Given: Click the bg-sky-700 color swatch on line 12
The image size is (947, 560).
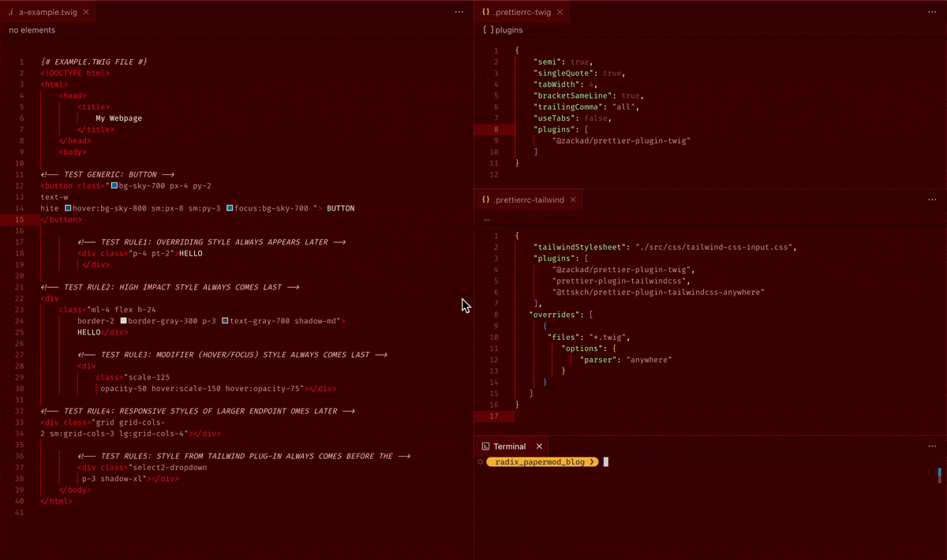Looking at the screenshot, I should pos(114,186).
